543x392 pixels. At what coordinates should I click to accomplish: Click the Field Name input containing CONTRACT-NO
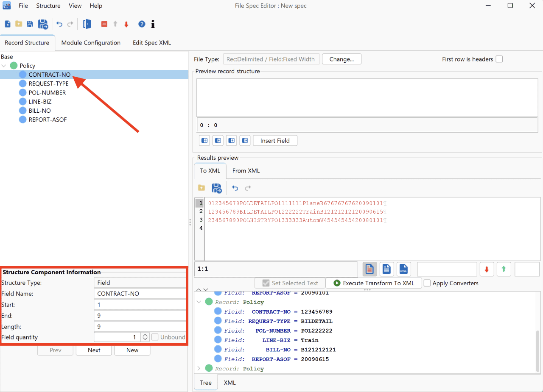point(140,293)
